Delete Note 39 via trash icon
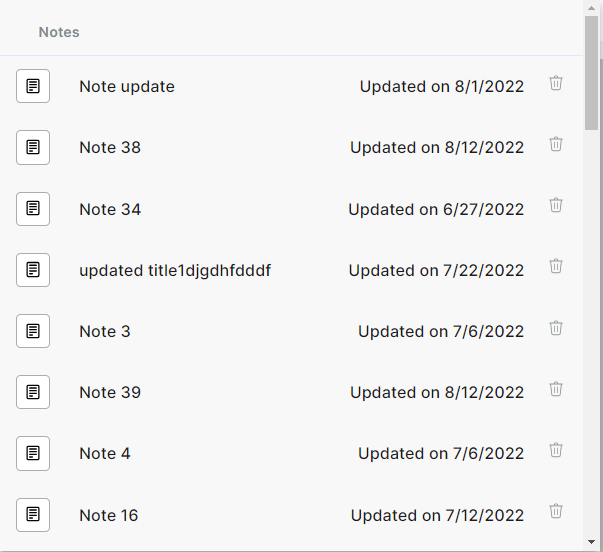 556,389
